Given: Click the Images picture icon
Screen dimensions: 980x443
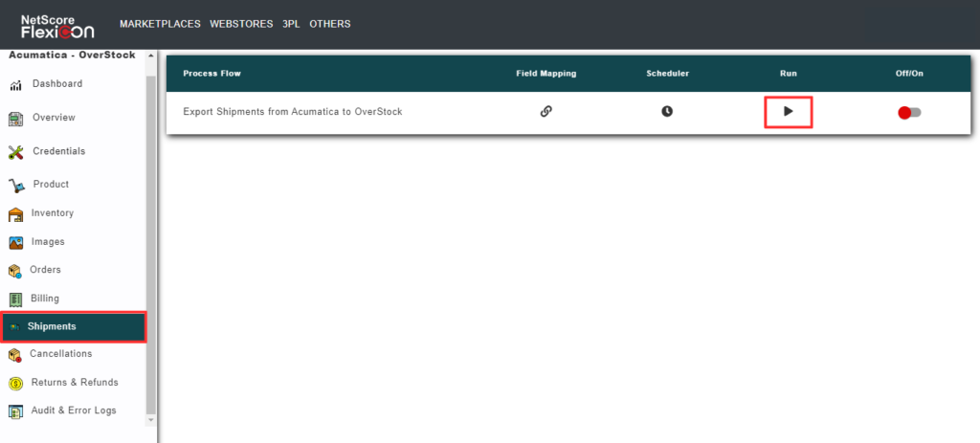Looking at the screenshot, I should click(16, 243).
